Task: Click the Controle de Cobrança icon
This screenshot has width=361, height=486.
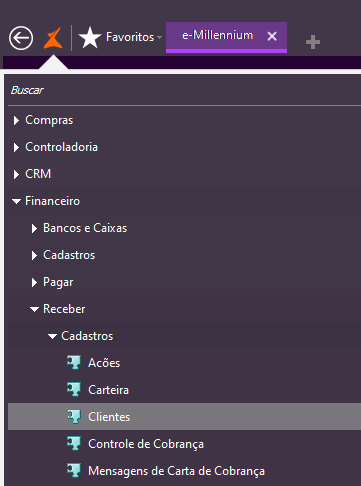Action: coord(74,443)
